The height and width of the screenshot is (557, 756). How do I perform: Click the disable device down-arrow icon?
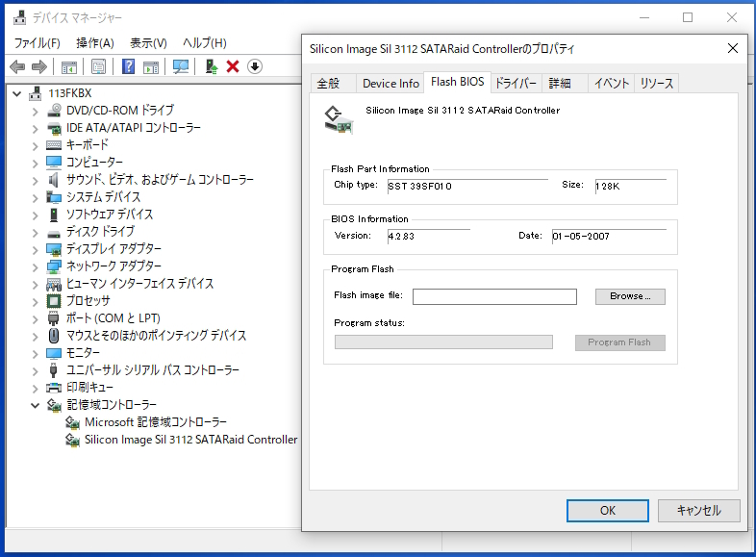point(255,66)
